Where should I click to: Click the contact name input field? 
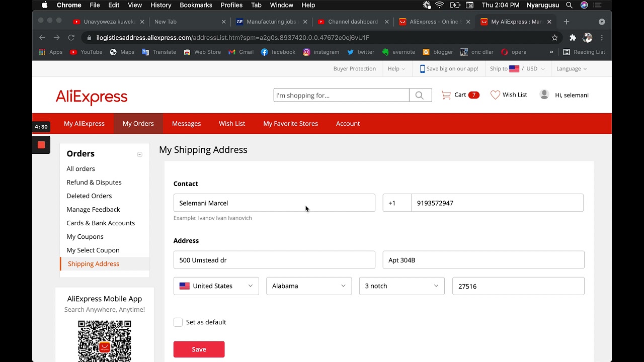(274, 203)
